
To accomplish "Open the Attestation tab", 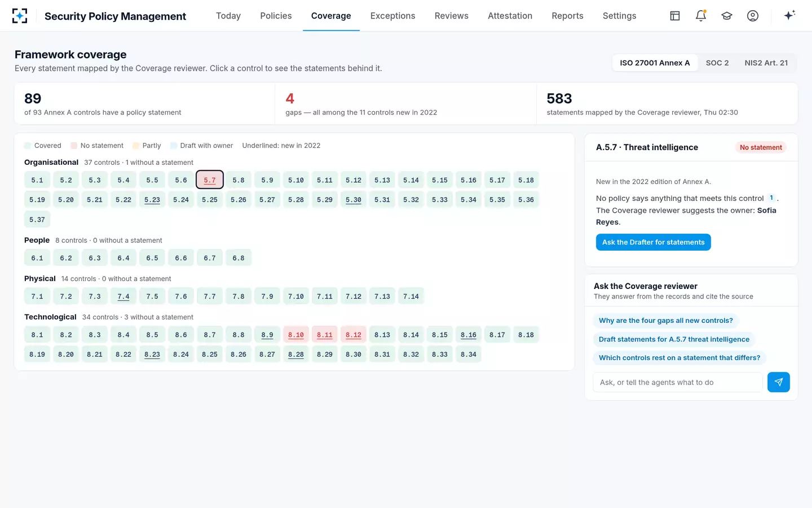I will 510,16.
